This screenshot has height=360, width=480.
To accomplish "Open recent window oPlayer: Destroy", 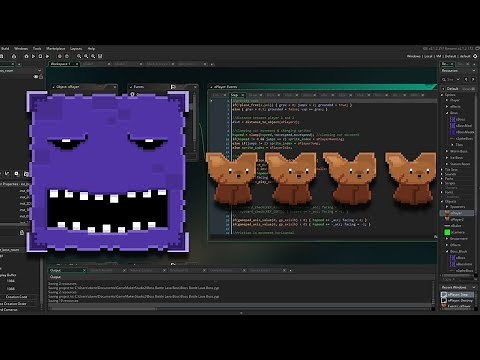I will 457,300.
